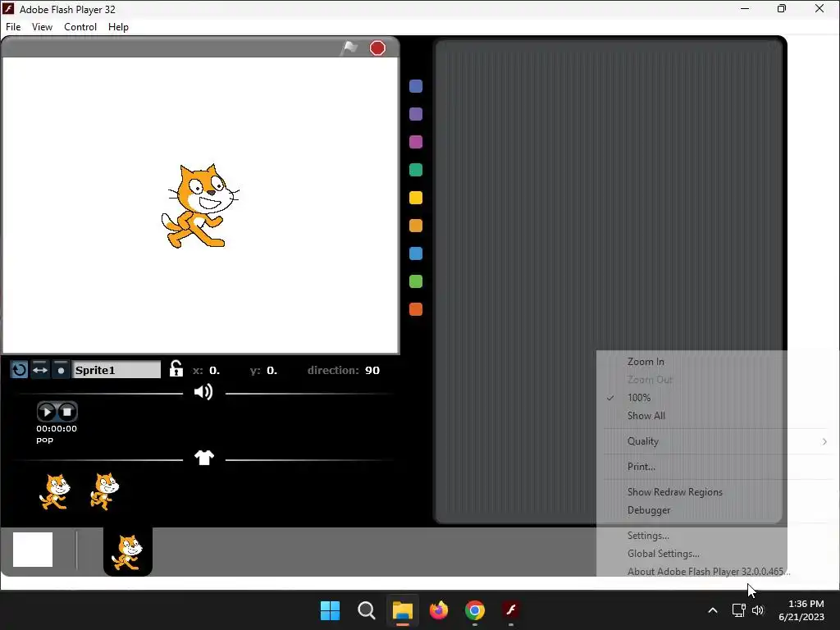Click the direction value 90
The height and width of the screenshot is (630, 840).
click(372, 370)
